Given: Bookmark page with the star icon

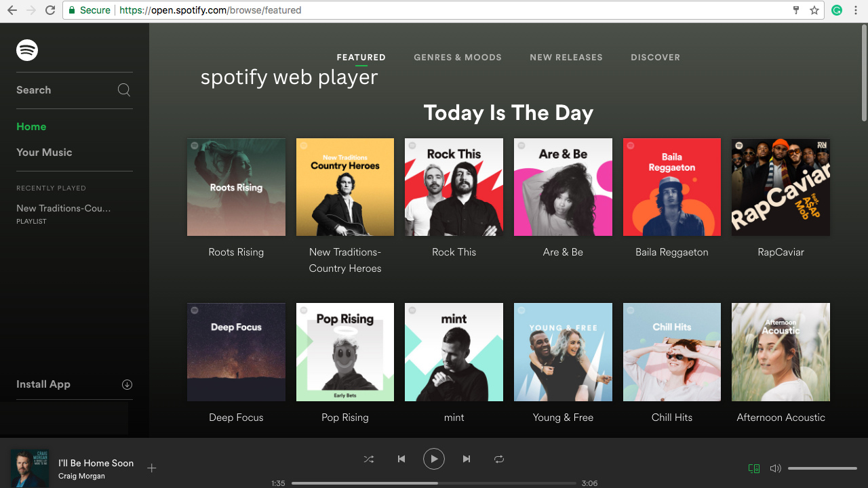Looking at the screenshot, I should click(x=814, y=10).
